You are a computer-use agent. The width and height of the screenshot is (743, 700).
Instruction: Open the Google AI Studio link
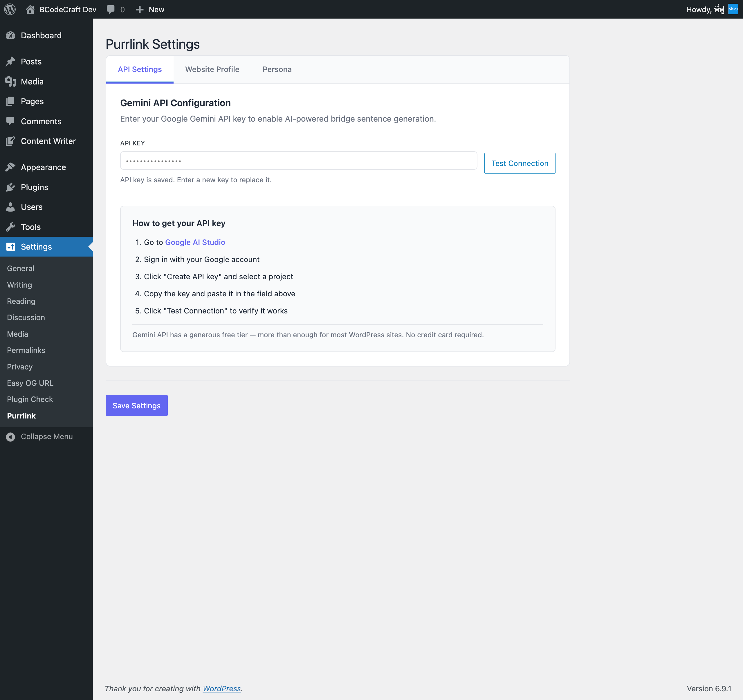tap(195, 242)
